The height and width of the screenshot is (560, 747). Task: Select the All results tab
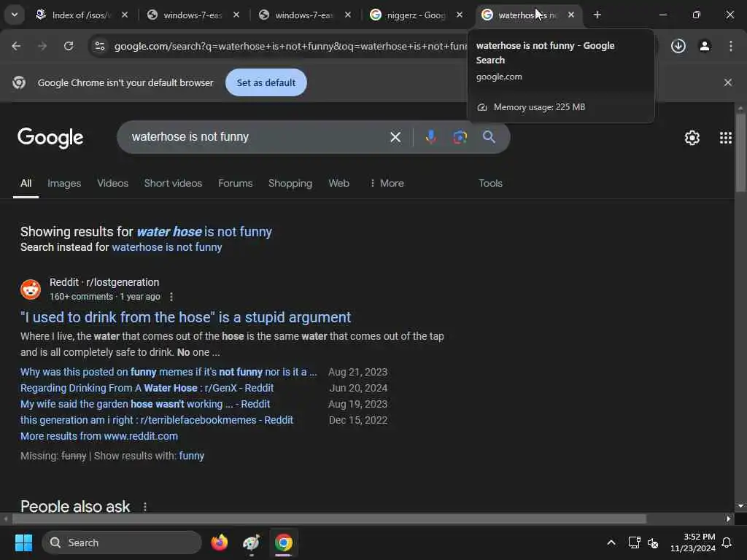26,183
